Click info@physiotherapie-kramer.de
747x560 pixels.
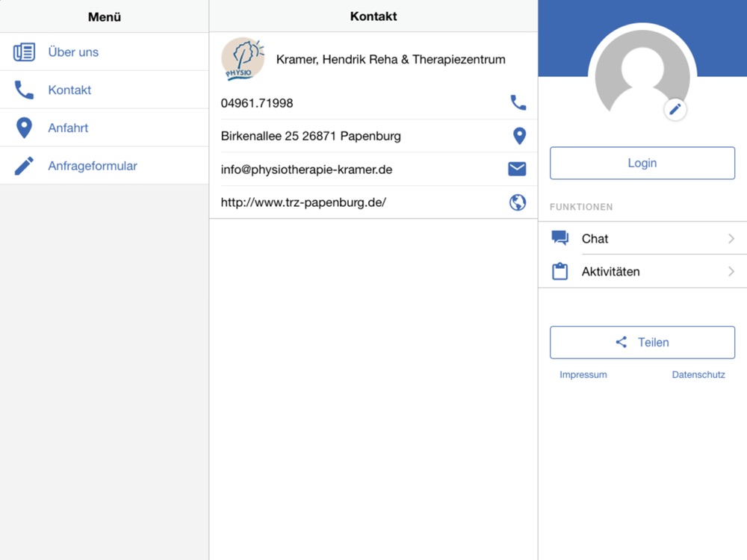click(306, 169)
